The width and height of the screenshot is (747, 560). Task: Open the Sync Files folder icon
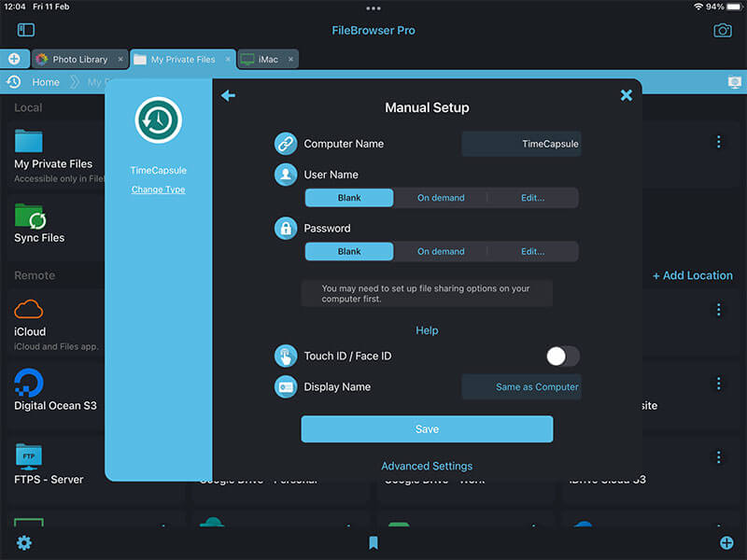(30, 217)
